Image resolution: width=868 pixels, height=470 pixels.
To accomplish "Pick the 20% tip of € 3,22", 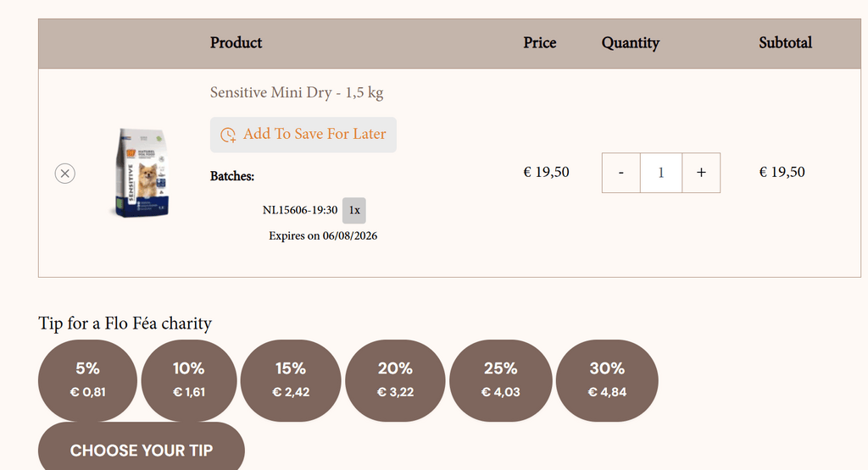I will click(395, 379).
